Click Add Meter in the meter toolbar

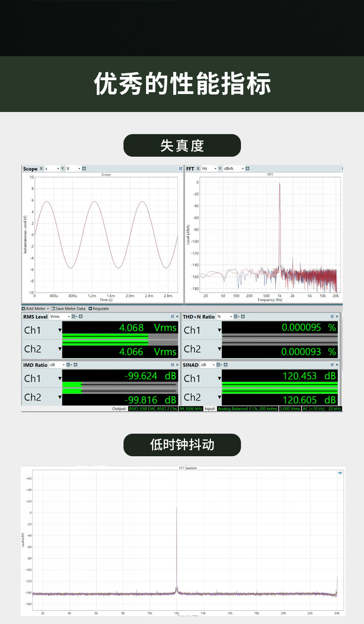(x=35, y=308)
